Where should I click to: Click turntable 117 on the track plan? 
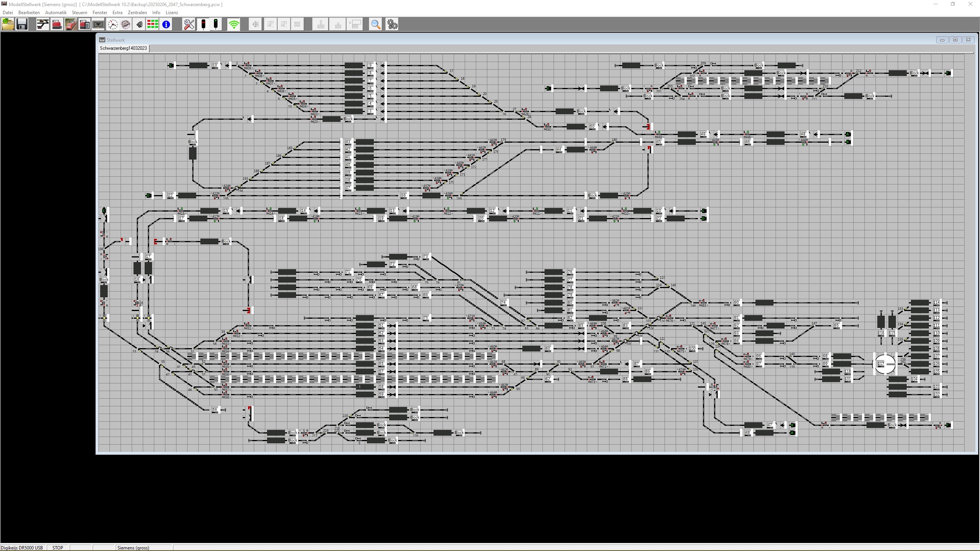[884, 364]
